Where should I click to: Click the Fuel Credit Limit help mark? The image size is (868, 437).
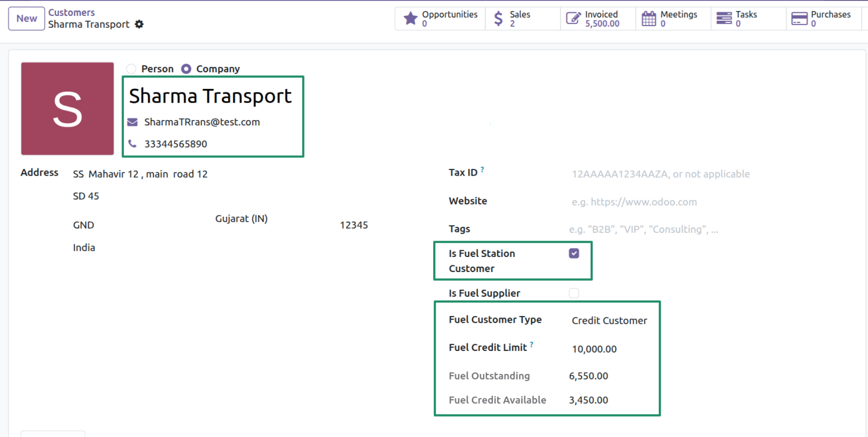point(532,345)
